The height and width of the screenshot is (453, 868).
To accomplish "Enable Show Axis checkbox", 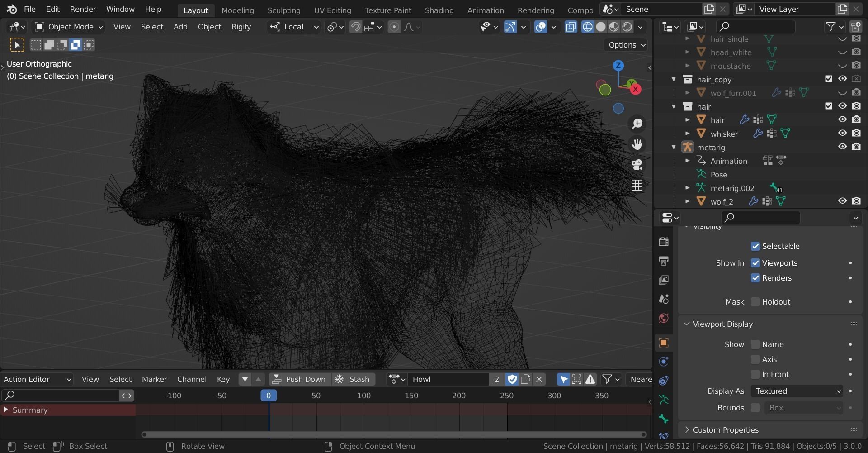I will click(x=755, y=359).
